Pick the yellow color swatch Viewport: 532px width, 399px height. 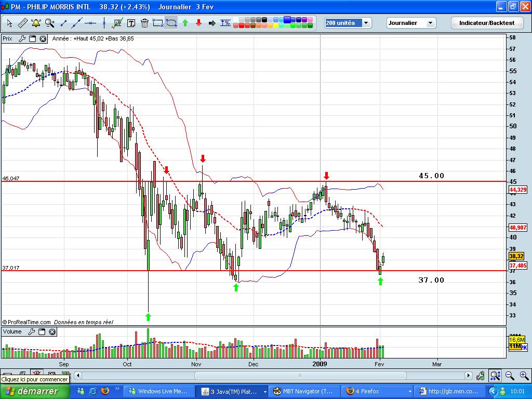coord(276,25)
